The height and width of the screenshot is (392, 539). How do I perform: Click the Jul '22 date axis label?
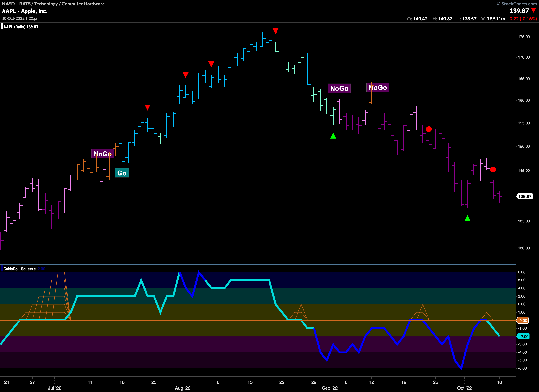(x=54, y=388)
